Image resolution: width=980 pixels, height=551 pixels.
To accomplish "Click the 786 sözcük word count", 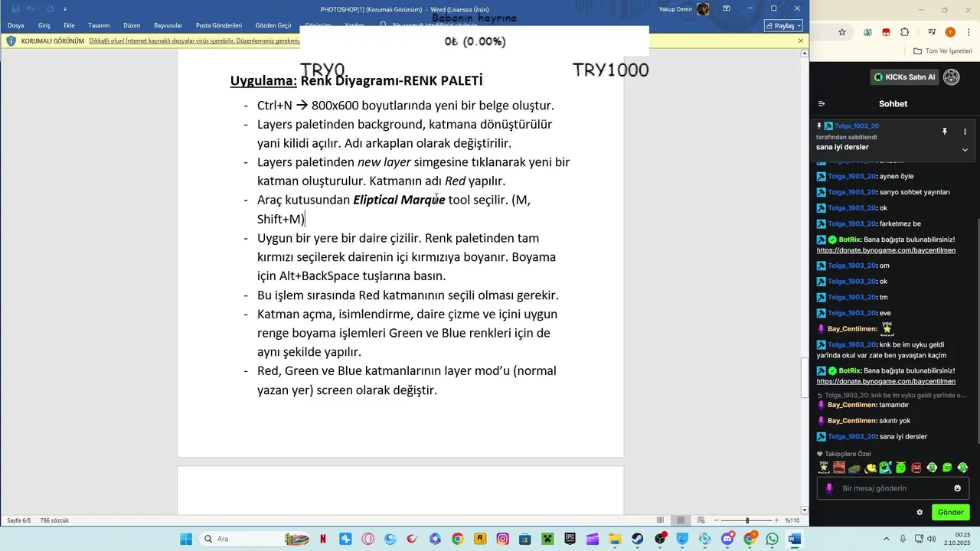I will coord(54,520).
